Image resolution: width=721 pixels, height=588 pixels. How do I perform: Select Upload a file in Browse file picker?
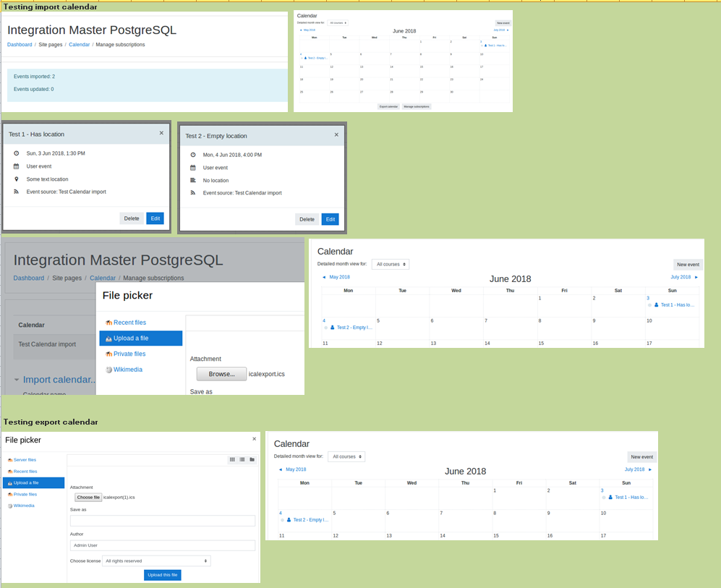(141, 338)
